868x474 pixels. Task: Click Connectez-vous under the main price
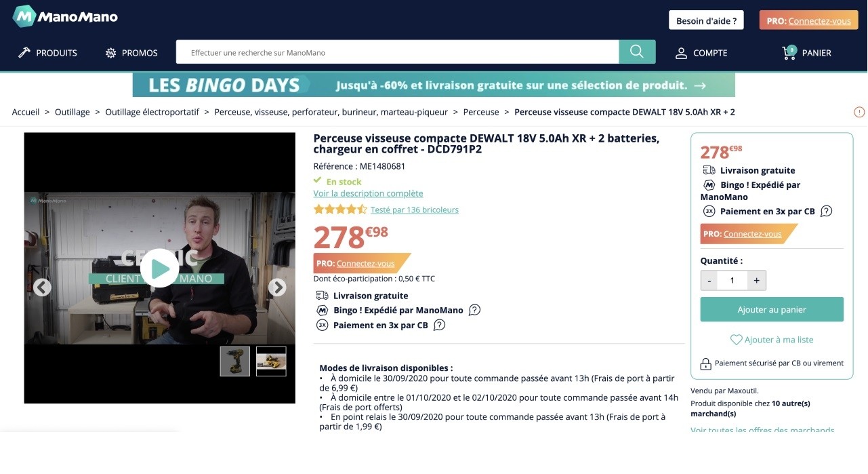click(x=365, y=263)
